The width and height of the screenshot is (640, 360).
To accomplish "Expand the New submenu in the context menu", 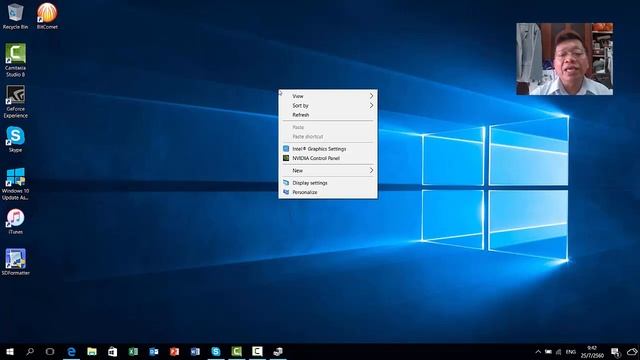I will [328, 170].
